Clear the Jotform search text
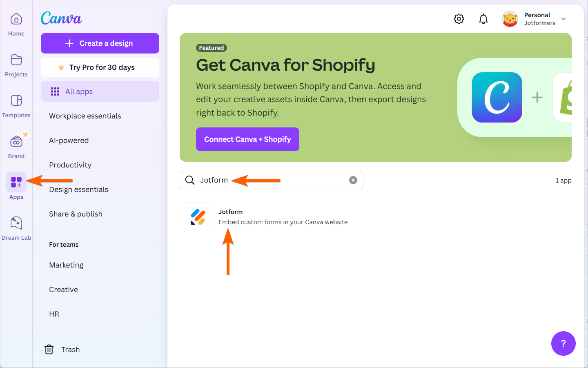The width and height of the screenshot is (588, 368). [353, 180]
